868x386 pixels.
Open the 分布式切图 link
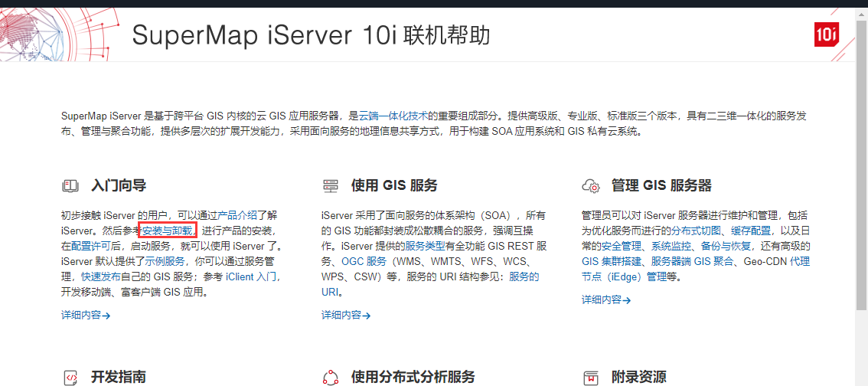coord(696,231)
